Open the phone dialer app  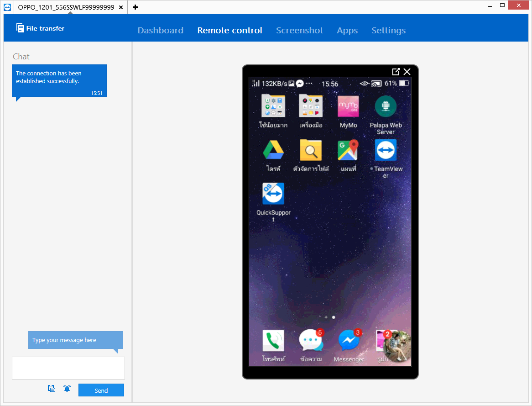(273, 341)
